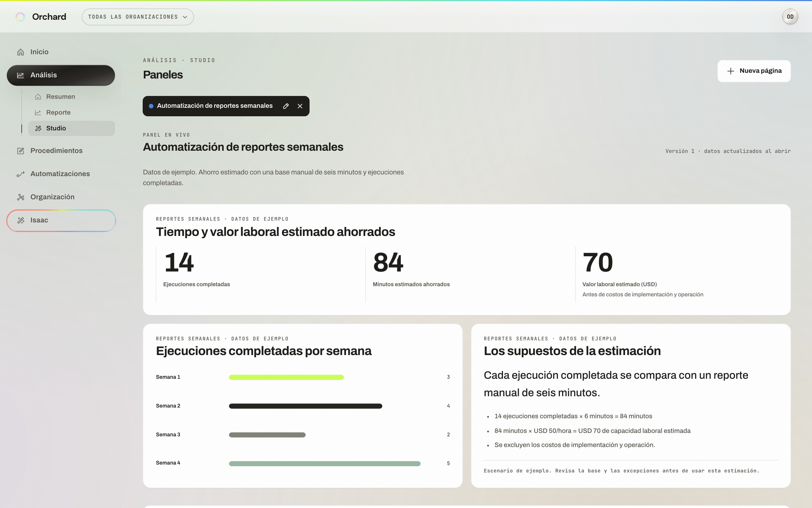This screenshot has width=812, height=508.
Task: Open the OD user avatar menu
Action: pos(790,17)
